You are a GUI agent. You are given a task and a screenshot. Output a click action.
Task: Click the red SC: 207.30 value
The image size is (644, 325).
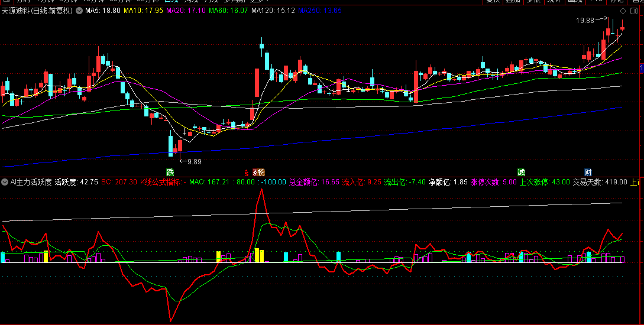click(x=119, y=182)
